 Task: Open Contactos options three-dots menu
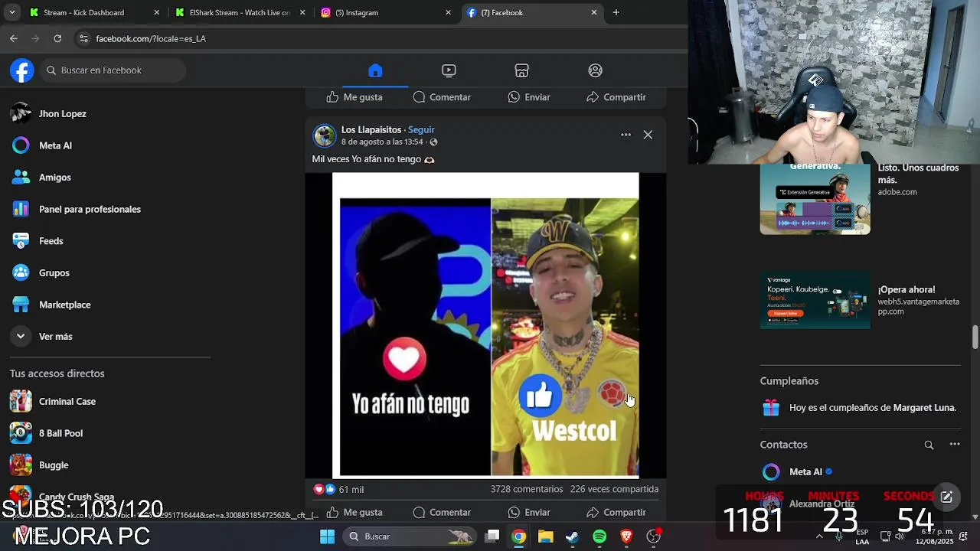tap(955, 445)
